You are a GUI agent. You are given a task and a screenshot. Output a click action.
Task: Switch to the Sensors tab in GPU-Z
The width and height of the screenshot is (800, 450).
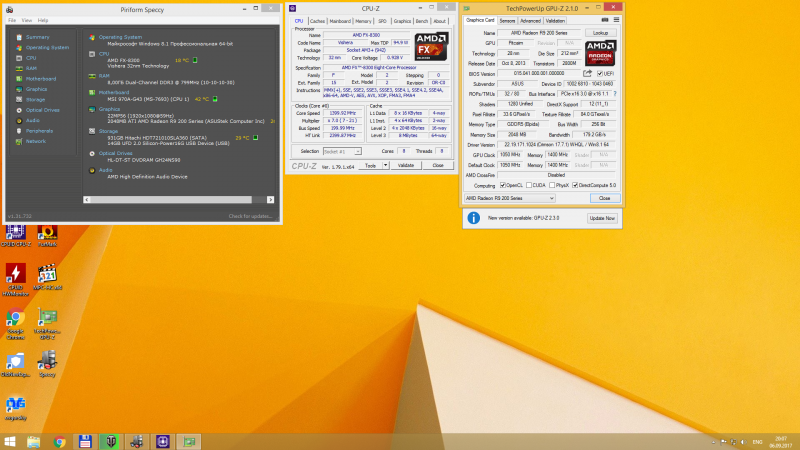point(507,21)
